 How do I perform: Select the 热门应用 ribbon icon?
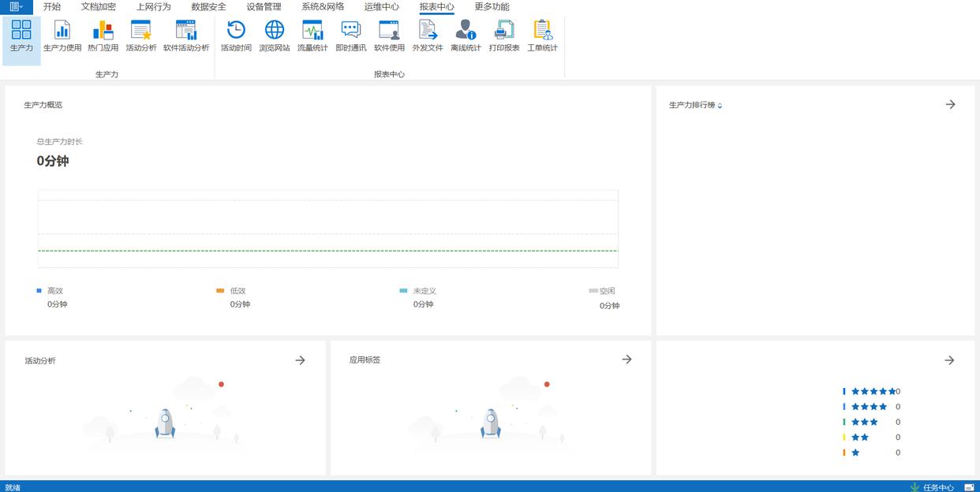tap(103, 36)
